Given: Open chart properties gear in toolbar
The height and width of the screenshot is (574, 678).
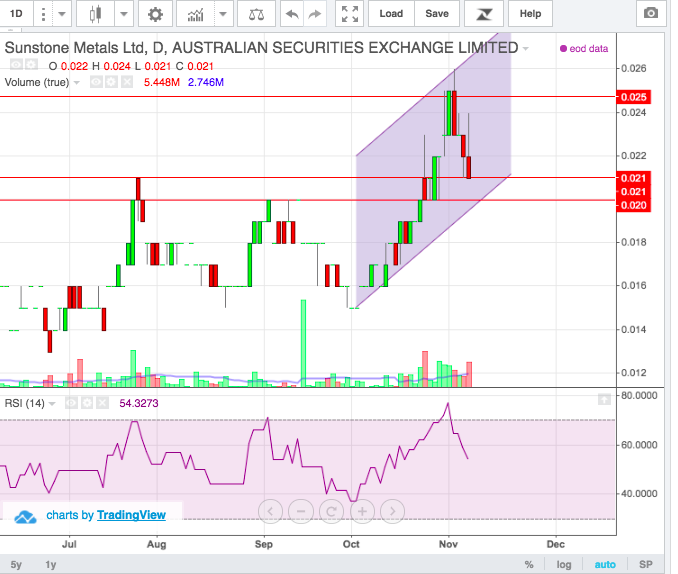Looking at the screenshot, I should pyautogui.click(x=155, y=14).
